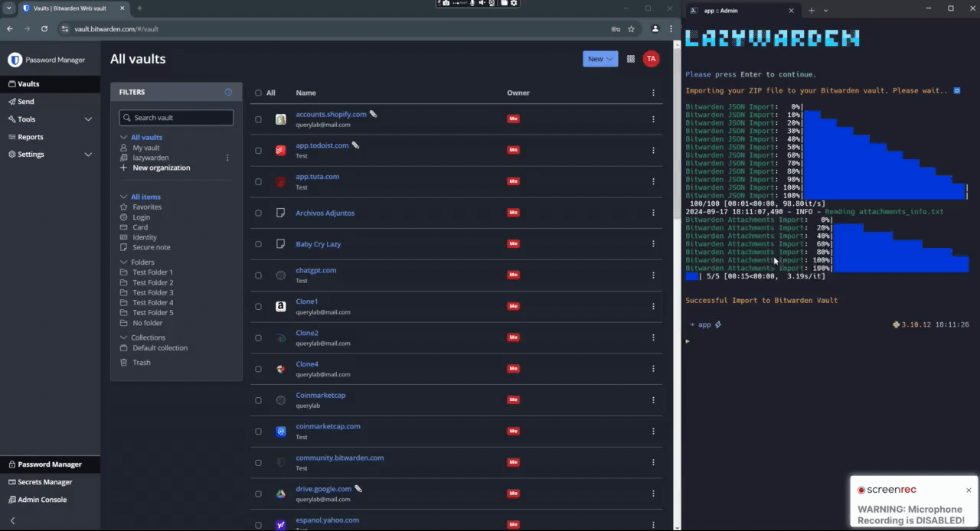
Task: Check the Archivos Adjuntos row checkbox
Action: pos(258,213)
